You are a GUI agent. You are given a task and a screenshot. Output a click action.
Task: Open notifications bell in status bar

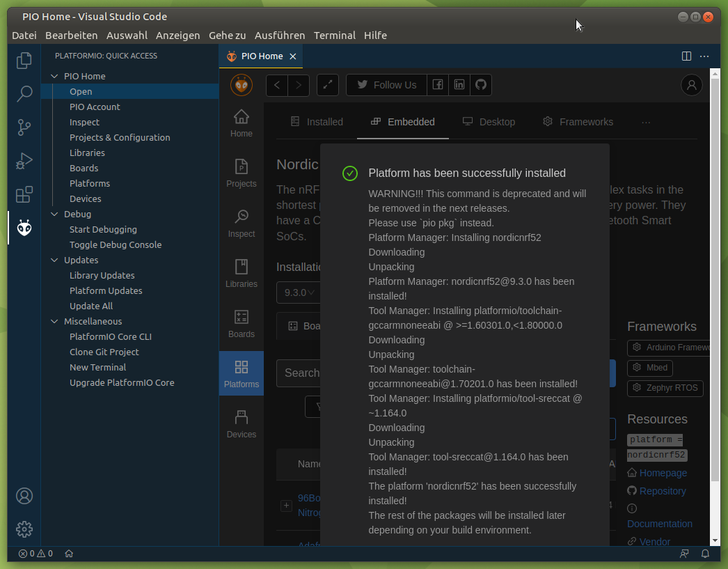[x=705, y=554]
